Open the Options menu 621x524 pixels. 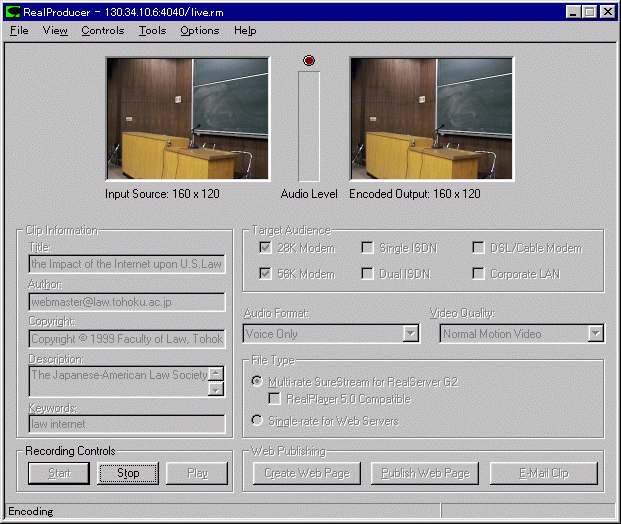200,30
